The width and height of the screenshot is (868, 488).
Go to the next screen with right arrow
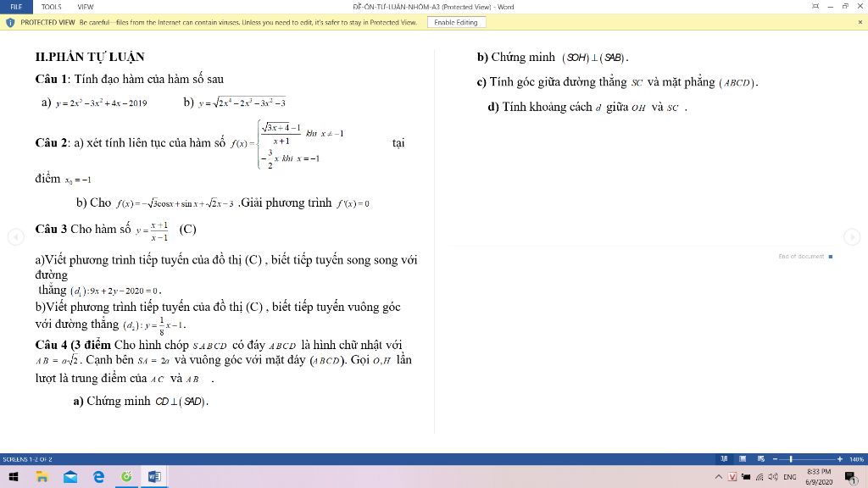click(x=852, y=237)
